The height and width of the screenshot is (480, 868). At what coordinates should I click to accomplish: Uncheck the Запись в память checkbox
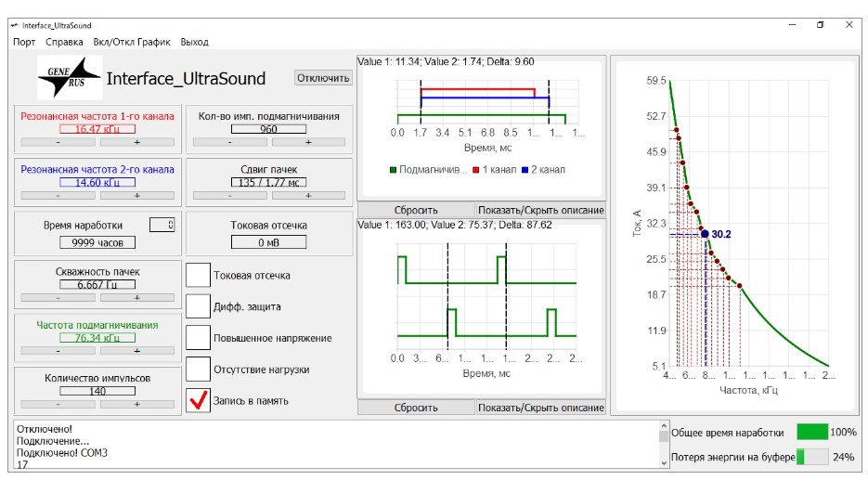(x=198, y=400)
